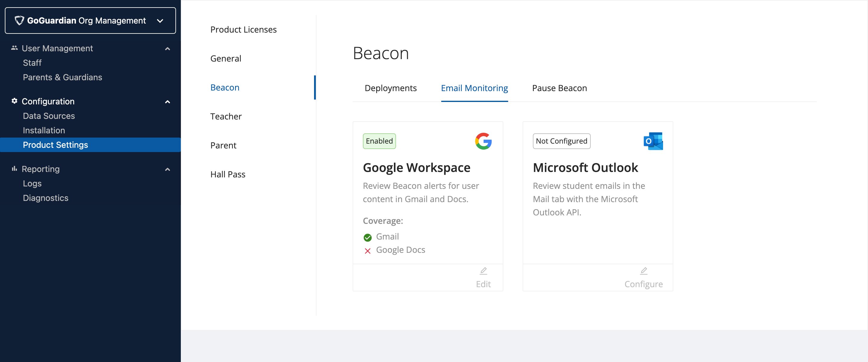Click the Google logo icon

tap(483, 141)
